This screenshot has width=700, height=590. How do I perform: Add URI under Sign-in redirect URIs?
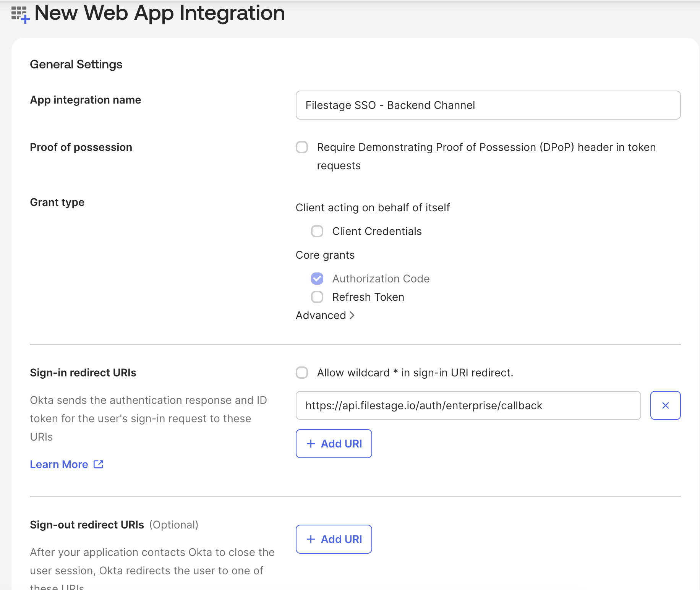click(334, 444)
